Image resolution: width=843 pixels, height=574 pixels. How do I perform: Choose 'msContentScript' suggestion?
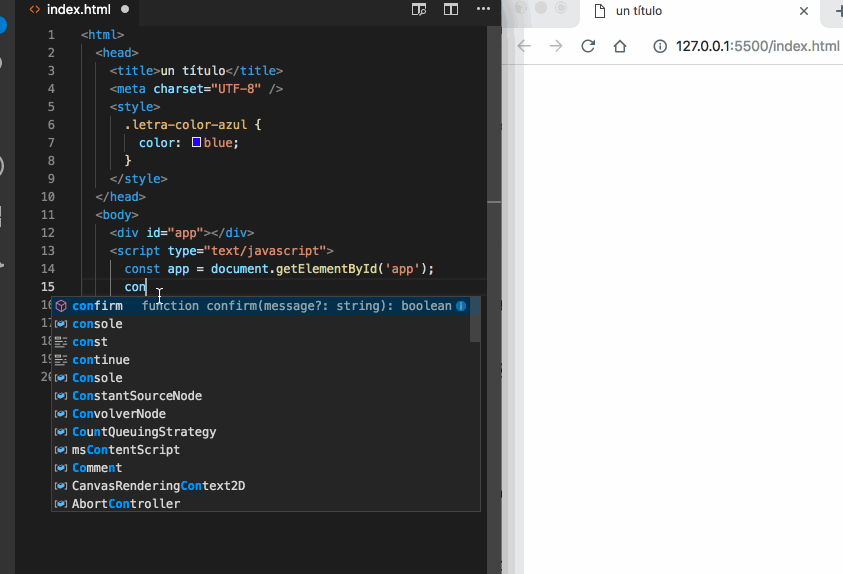click(260, 450)
